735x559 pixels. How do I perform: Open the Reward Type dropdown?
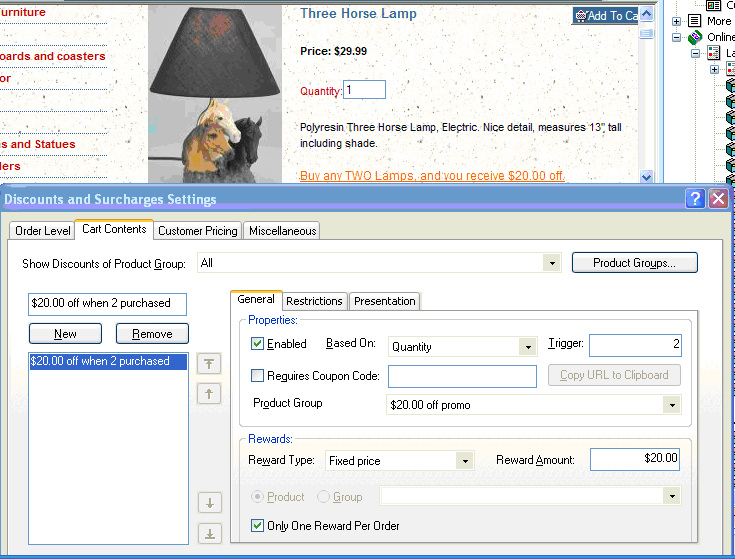click(464, 461)
